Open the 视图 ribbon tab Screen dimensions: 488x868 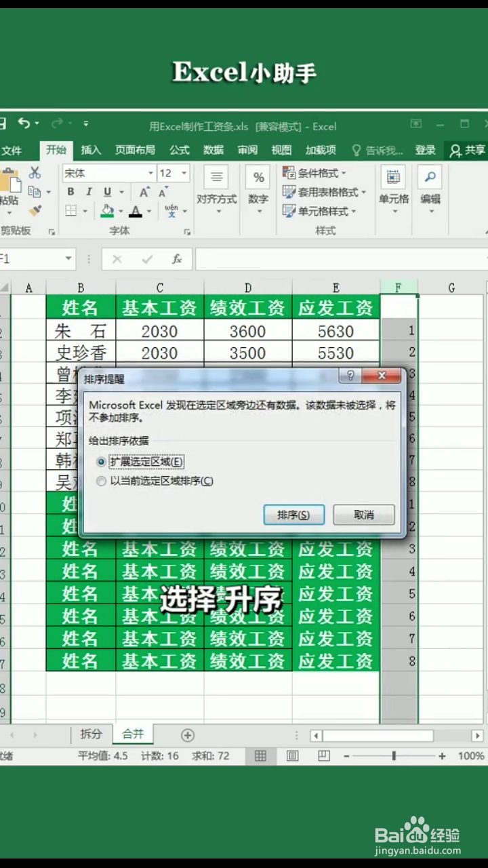(x=281, y=150)
